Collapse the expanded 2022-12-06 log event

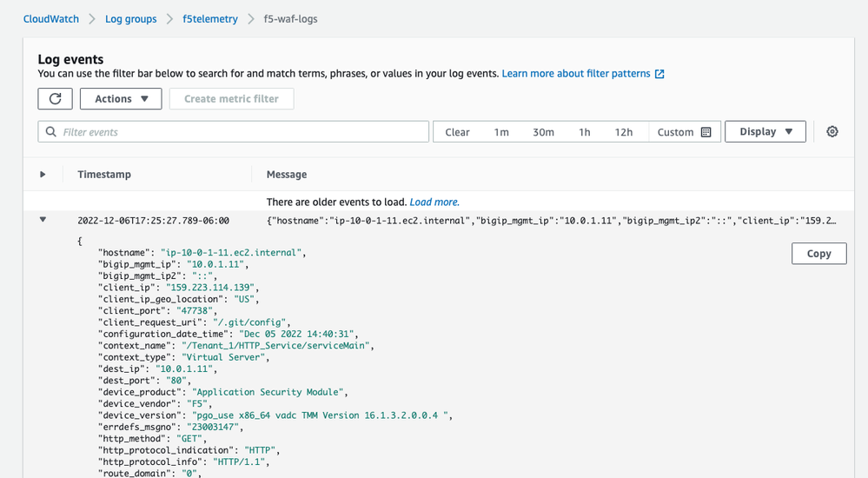(42, 220)
